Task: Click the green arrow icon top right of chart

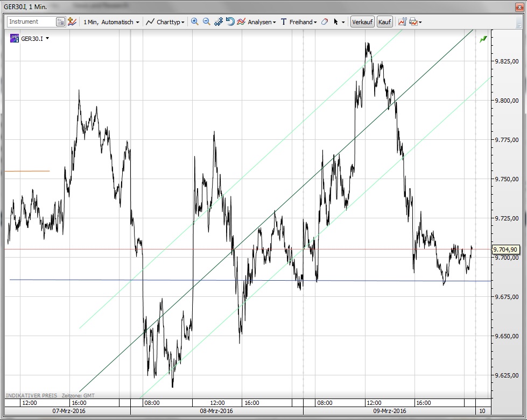Action: tap(483, 39)
